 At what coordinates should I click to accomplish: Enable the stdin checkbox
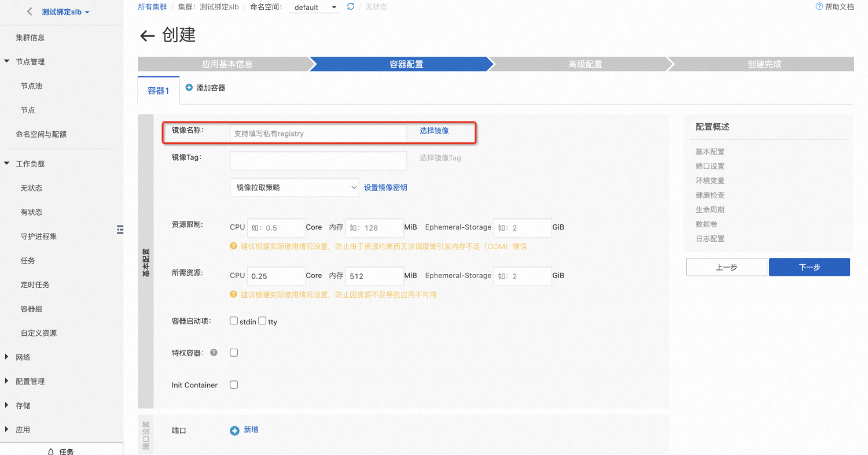(x=234, y=320)
